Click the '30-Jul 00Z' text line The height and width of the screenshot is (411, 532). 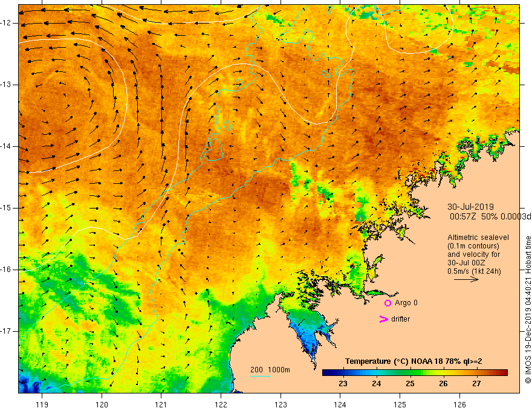[x=466, y=263]
